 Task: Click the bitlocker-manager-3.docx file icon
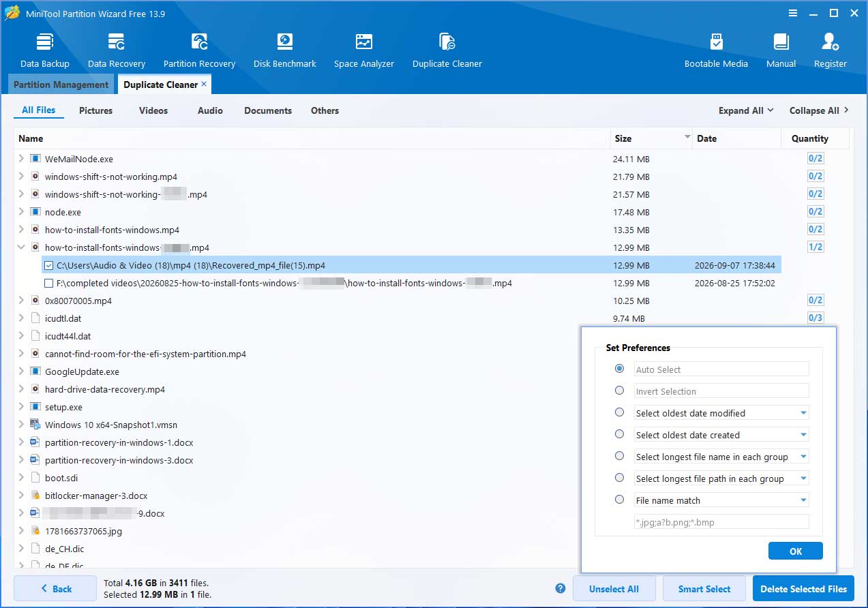[35, 496]
